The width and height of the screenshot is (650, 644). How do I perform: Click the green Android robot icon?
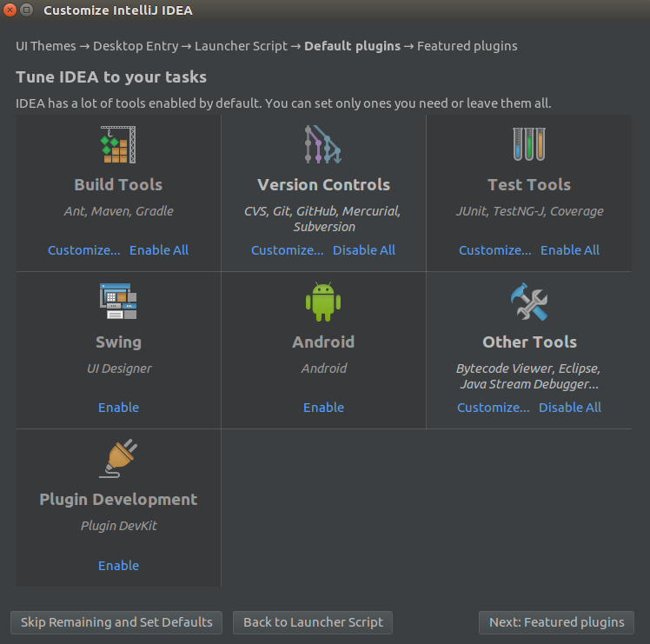pos(323,302)
